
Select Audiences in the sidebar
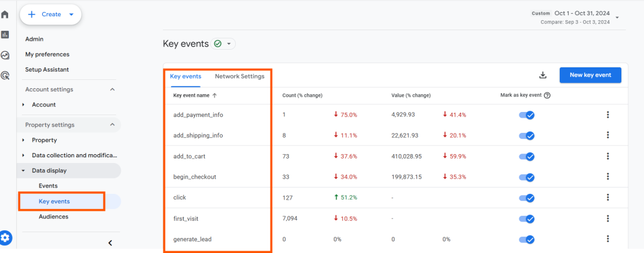[x=53, y=216]
